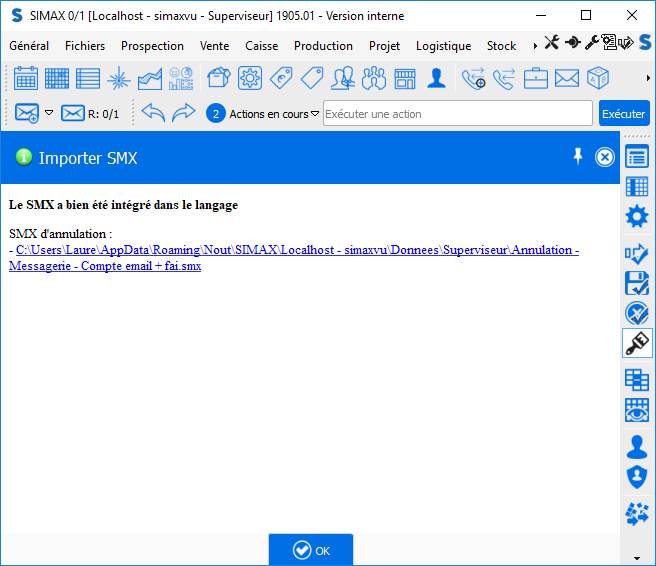Click the gear icon in the right sidebar
The image size is (656, 566).
point(637,216)
